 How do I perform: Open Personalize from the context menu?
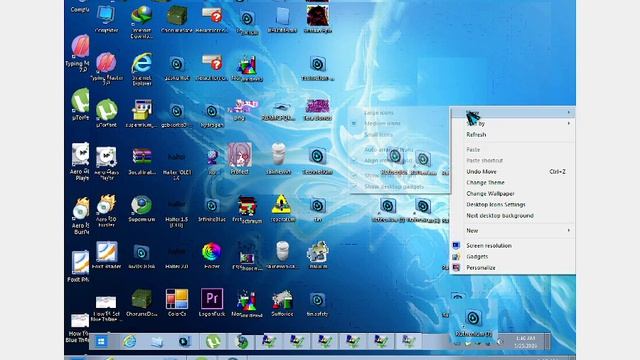click(x=513, y=268)
